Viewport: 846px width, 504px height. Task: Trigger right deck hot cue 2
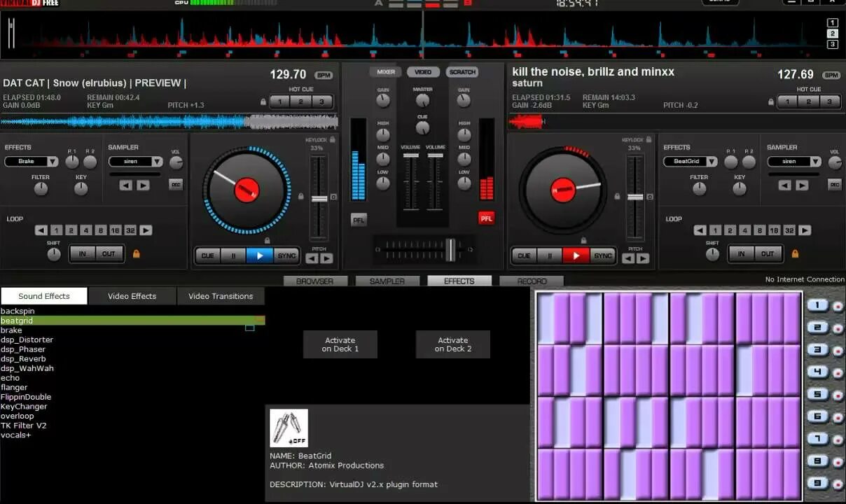(x=809, y=101)
